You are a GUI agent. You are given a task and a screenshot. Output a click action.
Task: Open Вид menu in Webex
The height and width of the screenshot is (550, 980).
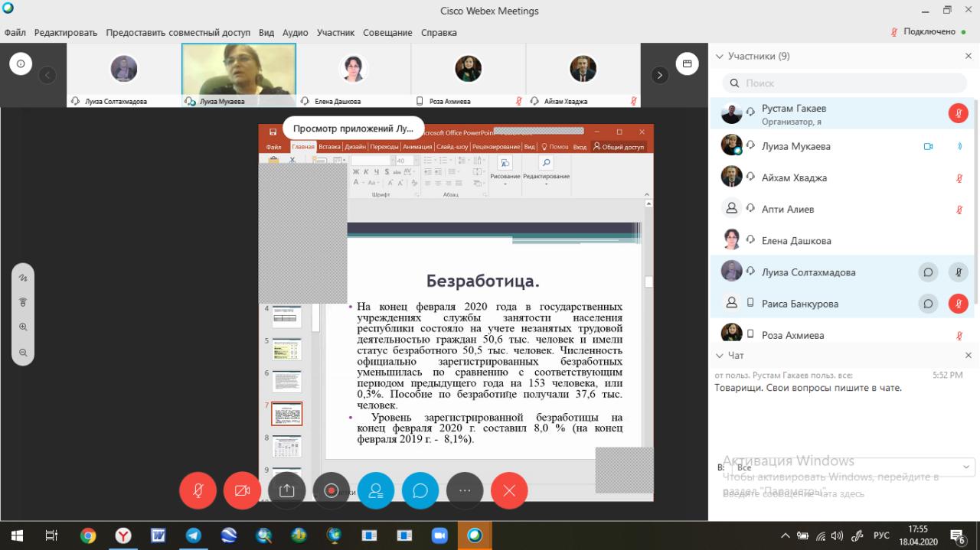(266, 32)
